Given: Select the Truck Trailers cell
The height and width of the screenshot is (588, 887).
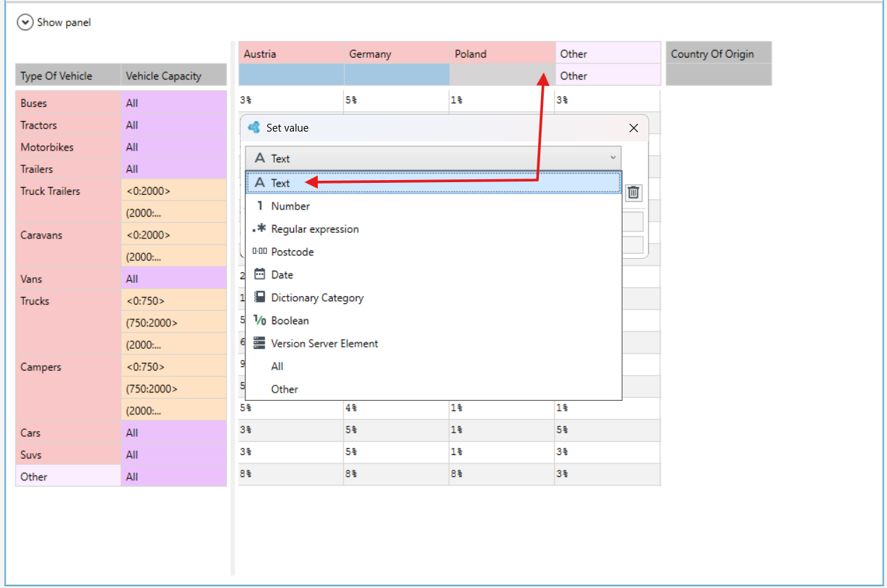Looking at the screenshot, I should tap(68, 201).
